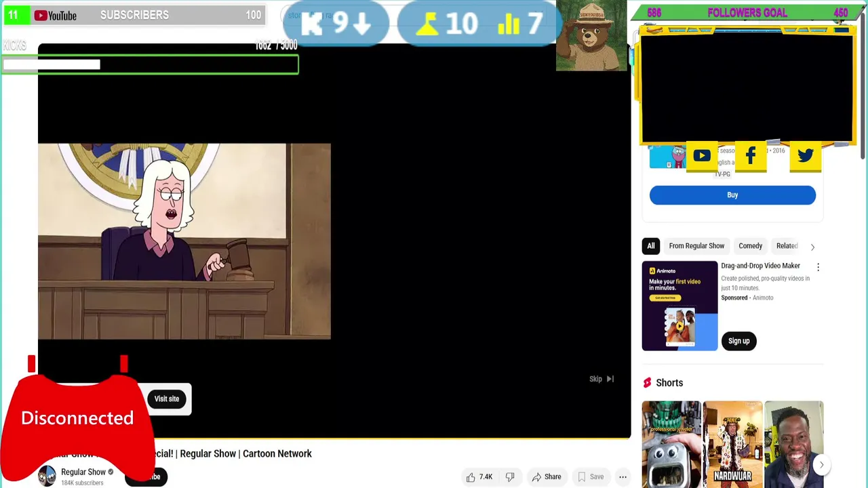This screenshot has height=488, width=868.
Task: Open the Regular Show channel name link
Action: click(83, 472)
